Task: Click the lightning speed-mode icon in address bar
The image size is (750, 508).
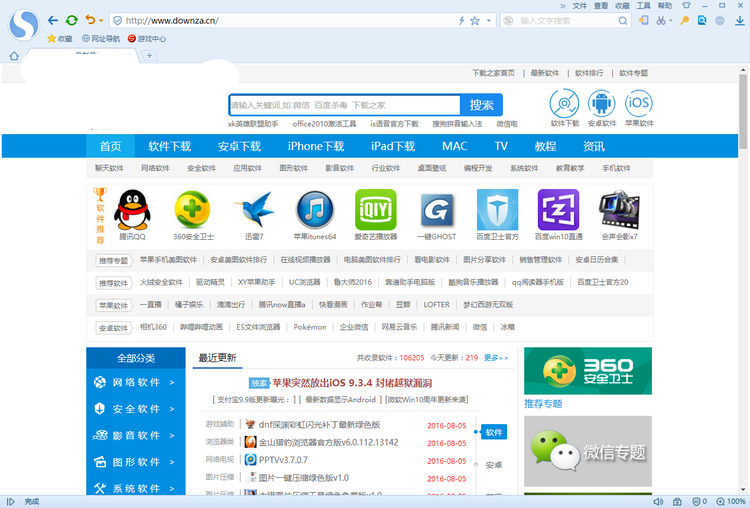Action: coord(462,21)
